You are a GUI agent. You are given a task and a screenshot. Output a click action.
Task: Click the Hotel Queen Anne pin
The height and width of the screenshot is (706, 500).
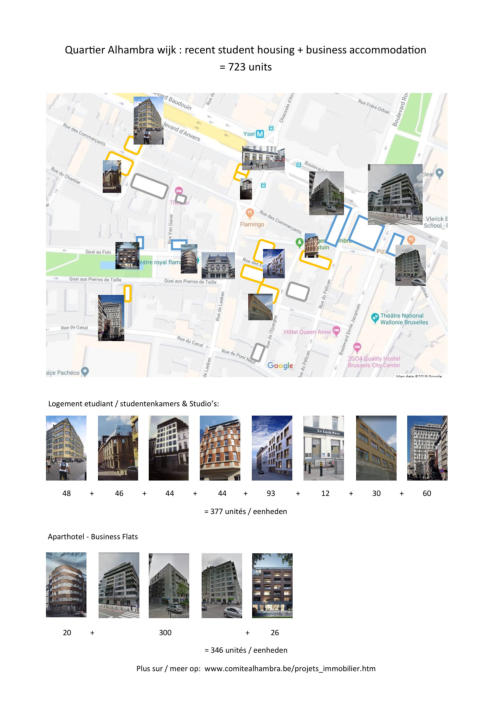point(336,331)
